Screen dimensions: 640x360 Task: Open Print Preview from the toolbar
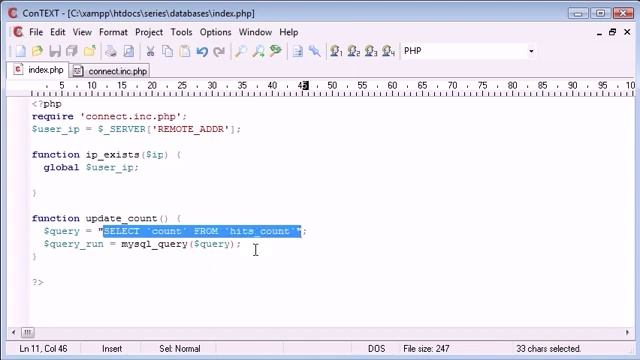(x=128, y=51)
